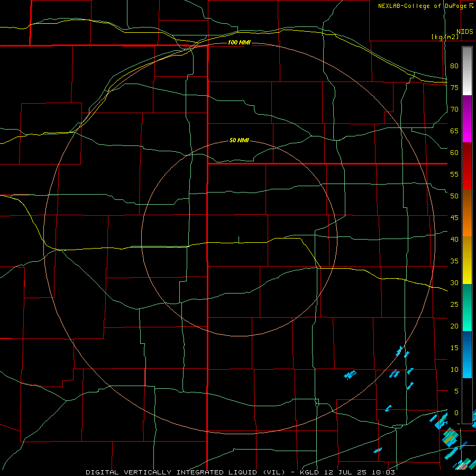Click the scale value 50

[454, 196]
